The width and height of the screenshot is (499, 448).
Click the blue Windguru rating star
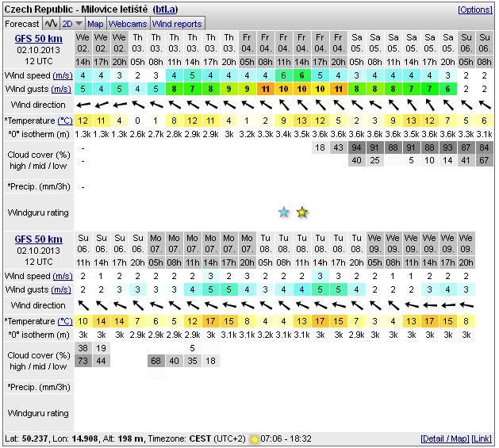(284, 212)
